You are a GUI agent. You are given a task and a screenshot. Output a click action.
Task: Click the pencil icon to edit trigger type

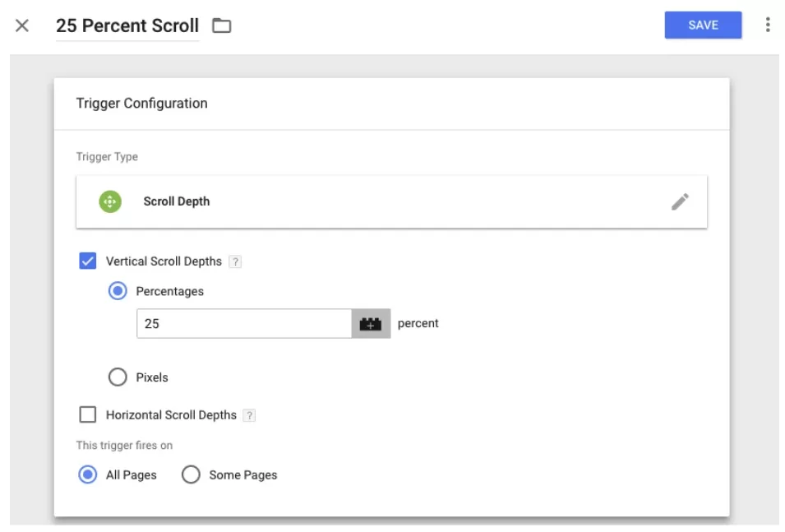[680, 201]
